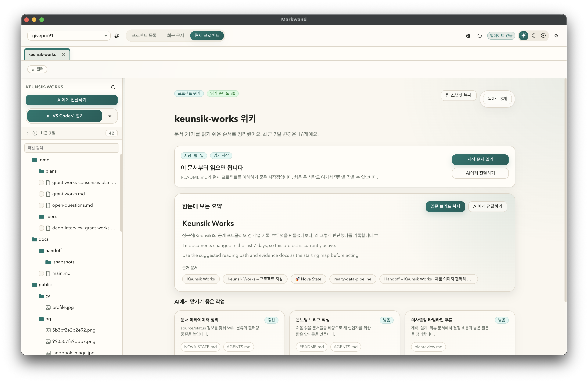Screen dimensions: 588x383
Task: Collapse the public folder row
Action: (x=72, y=285)
